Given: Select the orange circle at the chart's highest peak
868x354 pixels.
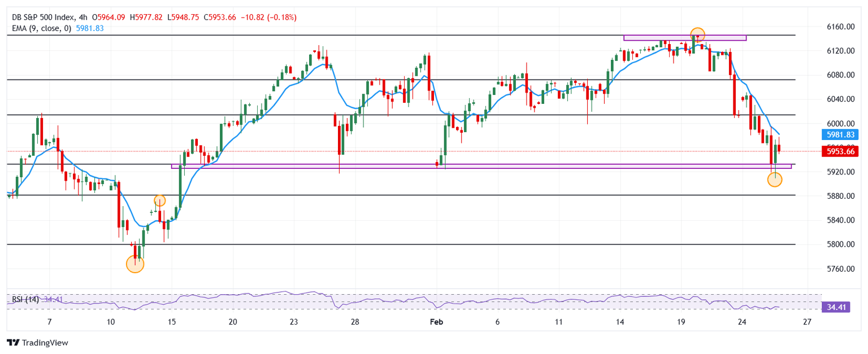Looking at the screenshot, I should pos(697,34).
